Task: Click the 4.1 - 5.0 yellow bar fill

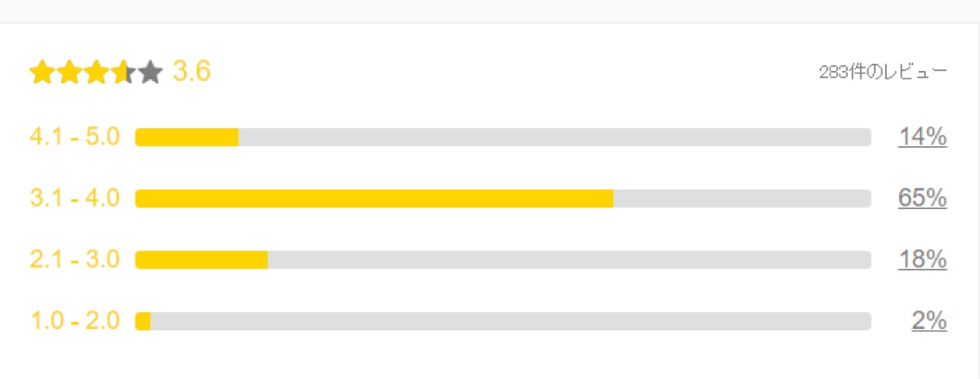Action: pyautogui.click(x=187, y=137)
